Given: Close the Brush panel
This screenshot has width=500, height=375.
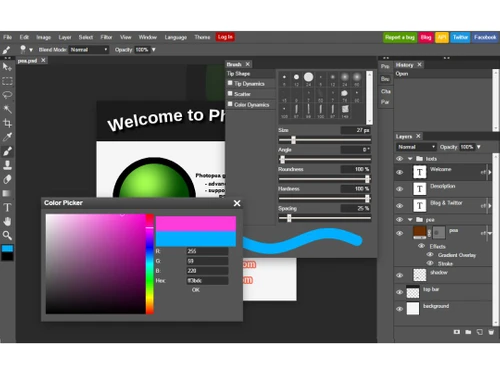Looking at the screenshot, I should (248, 64).
